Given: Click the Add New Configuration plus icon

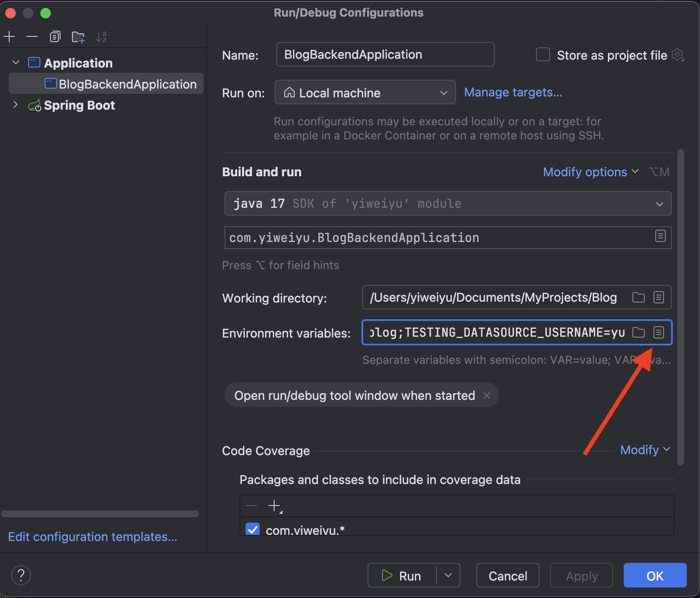Looking at the screenshot, I should 9,37.
